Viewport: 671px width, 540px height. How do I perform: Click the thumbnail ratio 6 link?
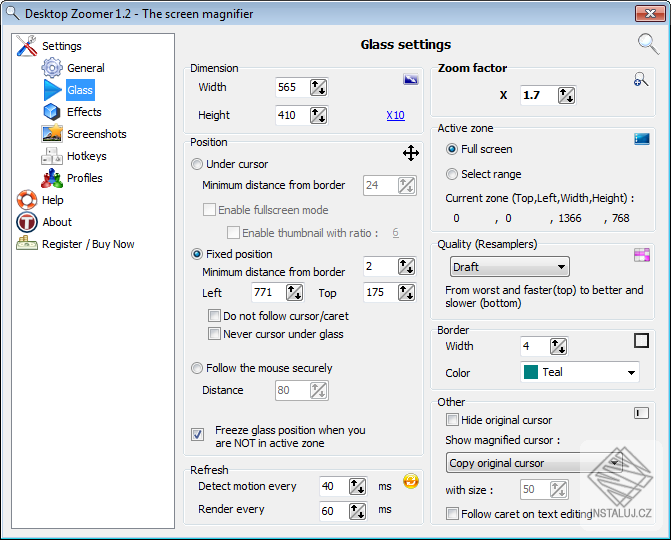(395, 232)
